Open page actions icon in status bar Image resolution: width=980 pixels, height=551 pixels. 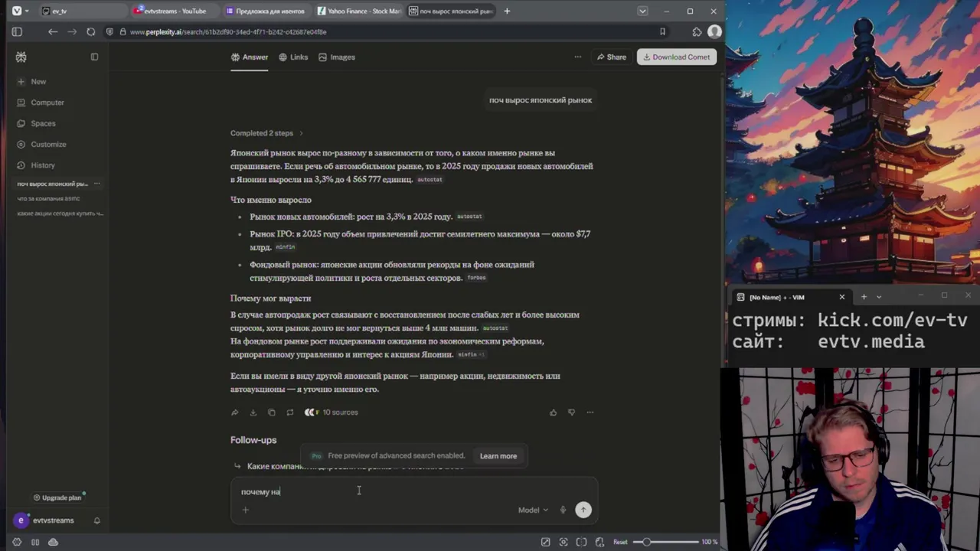(x=600, y=542)
